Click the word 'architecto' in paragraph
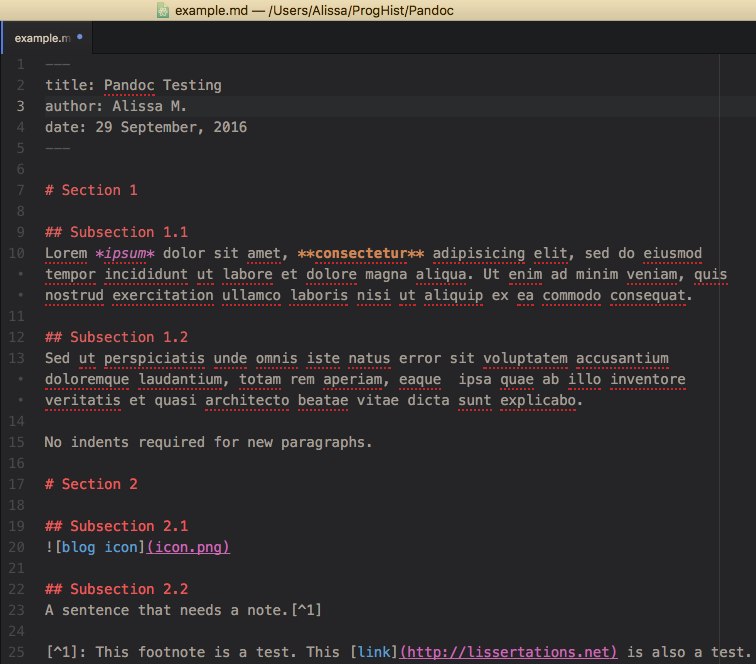This screenshot has width=756, height=664. coord(247,400)
